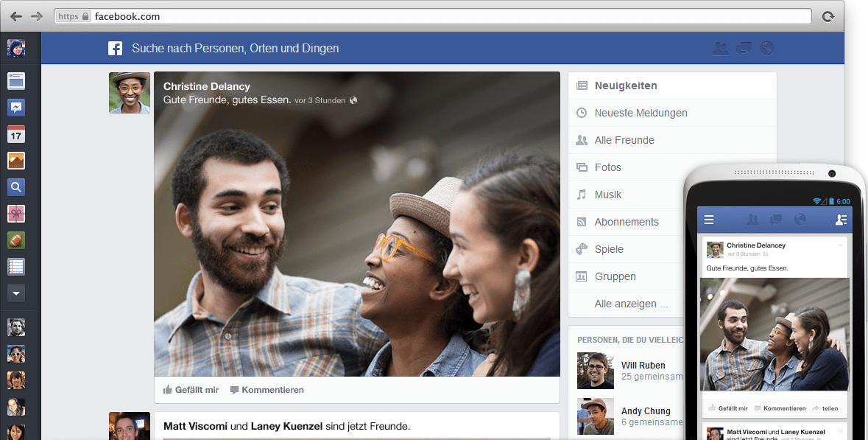Open friend requests icon in desktop blue bar

point(720,48)
